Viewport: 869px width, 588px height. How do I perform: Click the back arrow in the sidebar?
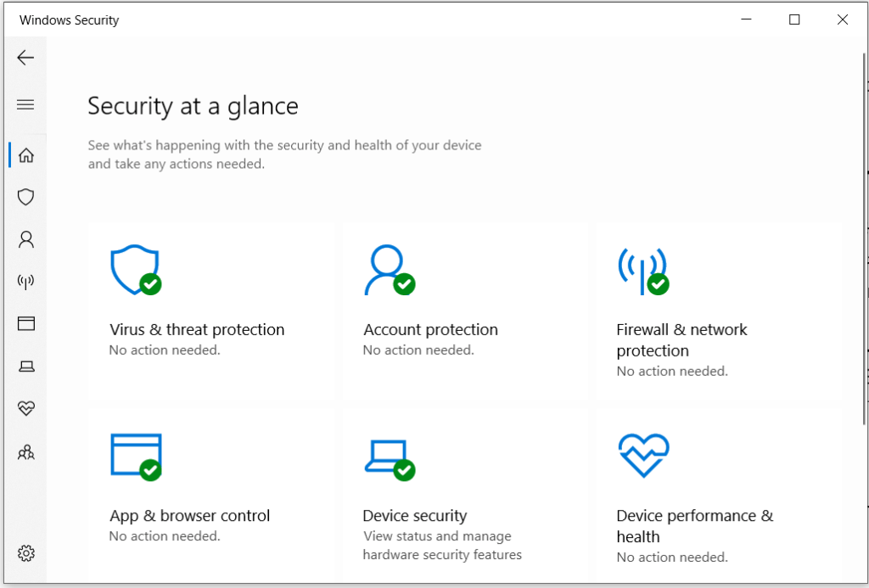click(x=25, y=58)
